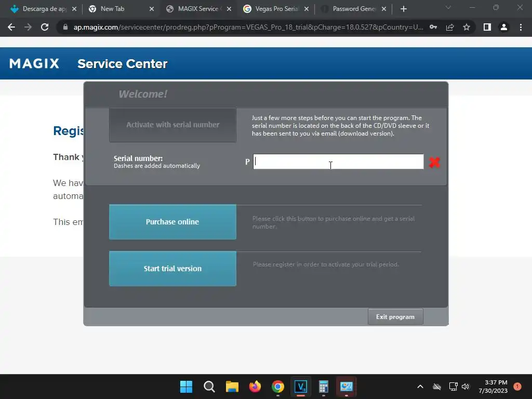Click the Start trial version button
The width and height of the screenshot is (532, 399).
click(x=172, y=269)
